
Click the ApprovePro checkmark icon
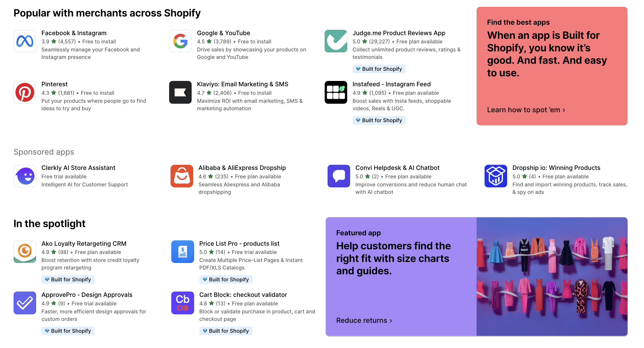tap(25, 303)
